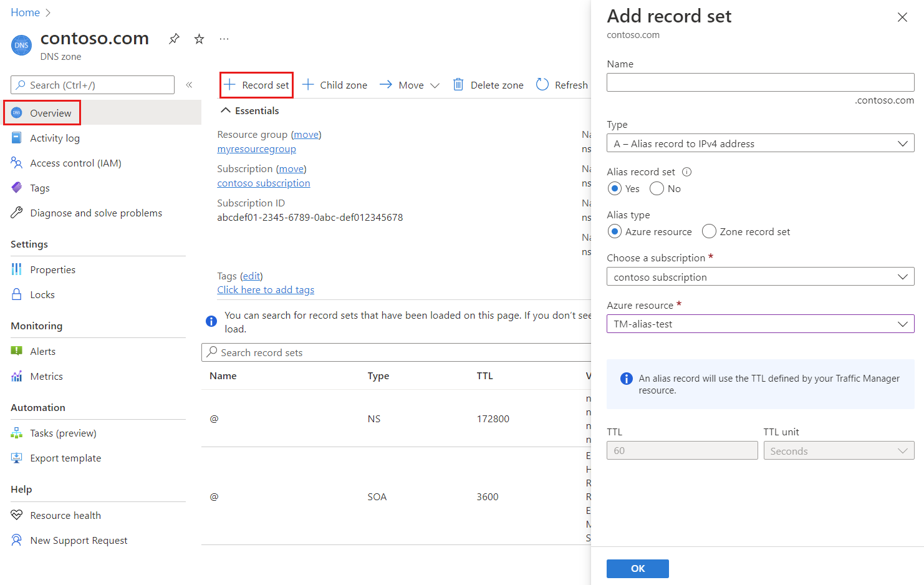
Task: Open the TTL unit Seconds dropdown
Action: pyautogui.click(x=839, y=450)
